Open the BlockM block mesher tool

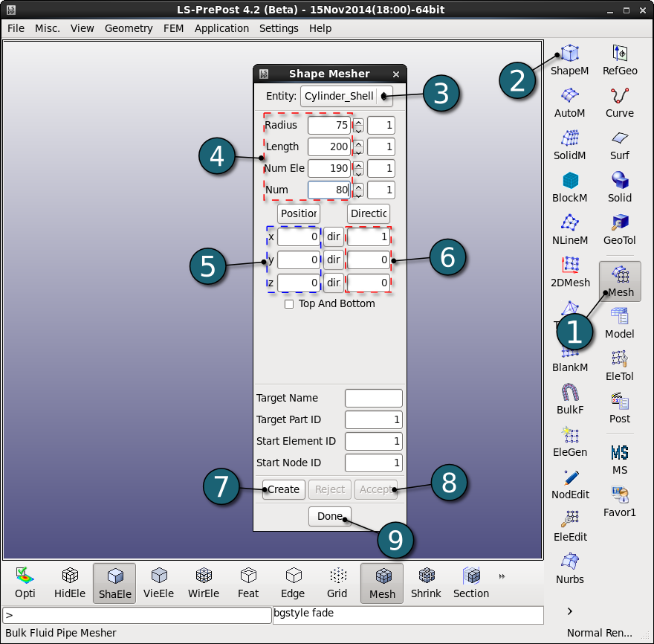pos(569,187)
